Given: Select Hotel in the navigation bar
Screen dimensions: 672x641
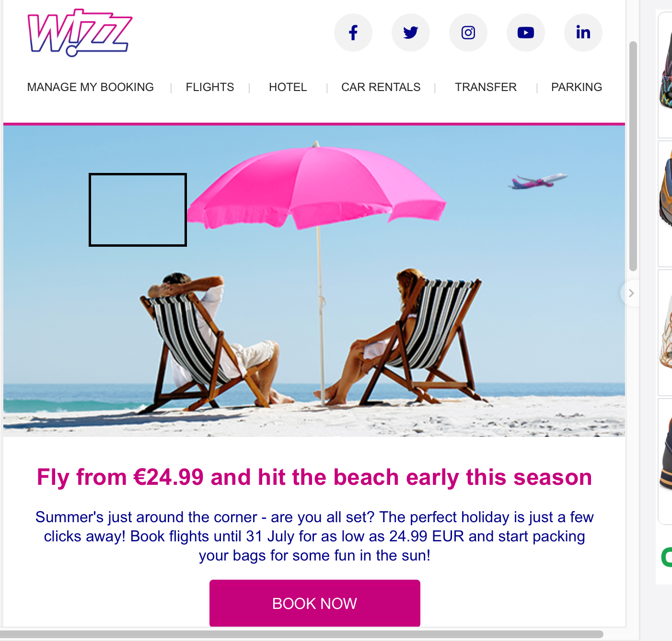Looking at the screenshot, I should (288, 87).
